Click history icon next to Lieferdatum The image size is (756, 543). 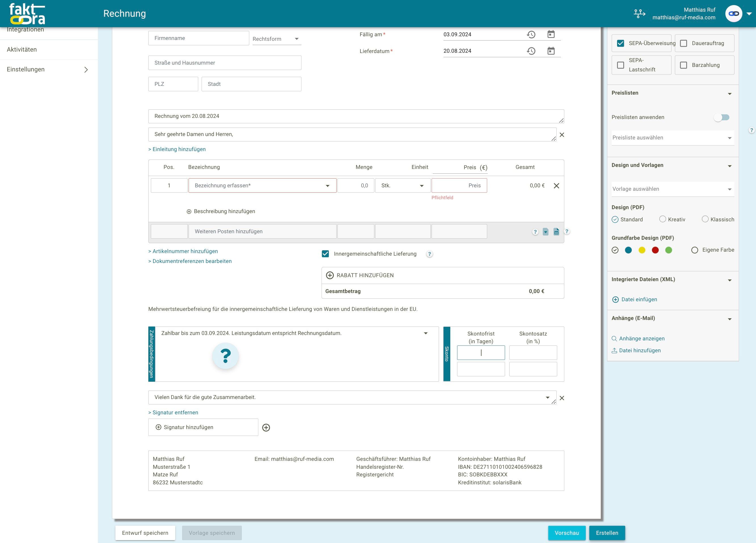coord(531,51)
